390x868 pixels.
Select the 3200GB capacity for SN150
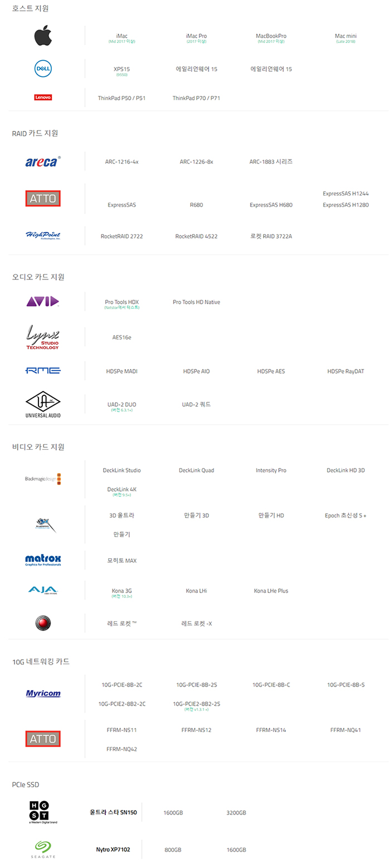tap(236, 813)
